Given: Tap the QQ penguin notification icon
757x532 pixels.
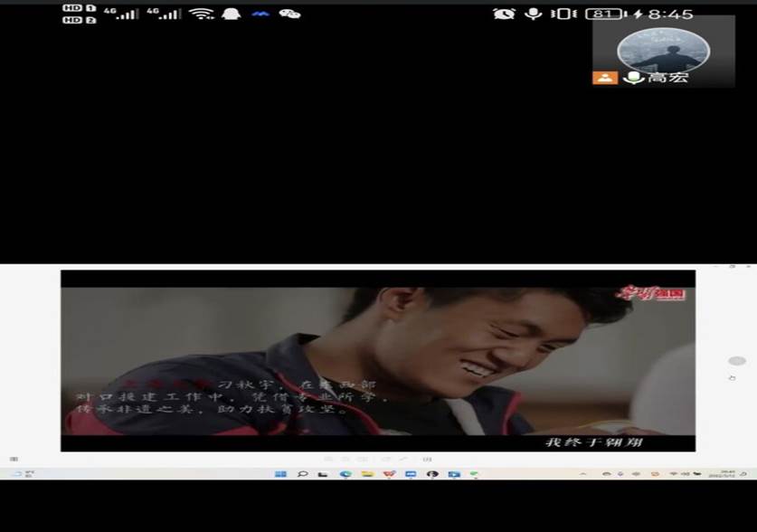Looking at the screenshot, I should click(232, 14).
